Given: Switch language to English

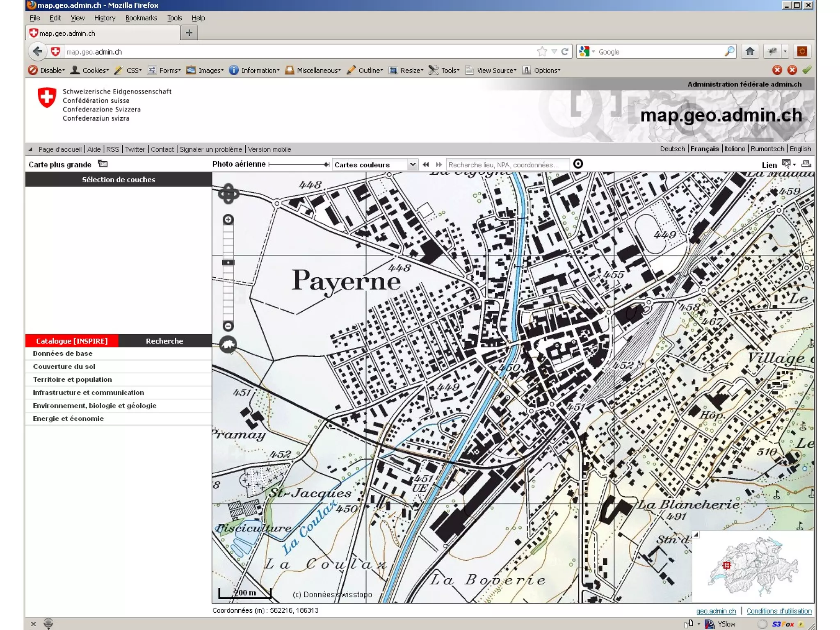Looking at the screenshot, I should (800, 149).
